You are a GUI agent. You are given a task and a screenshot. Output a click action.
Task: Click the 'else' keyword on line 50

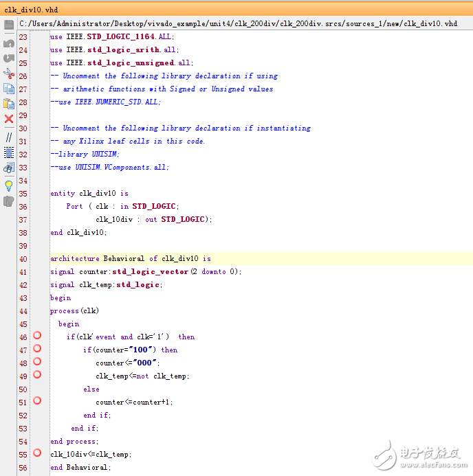coord(91,389)
